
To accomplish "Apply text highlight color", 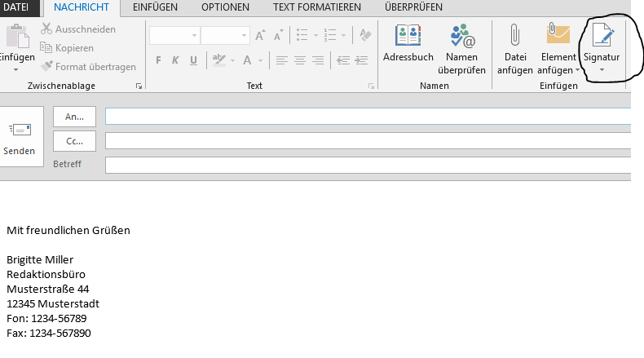I will point(219,60).
